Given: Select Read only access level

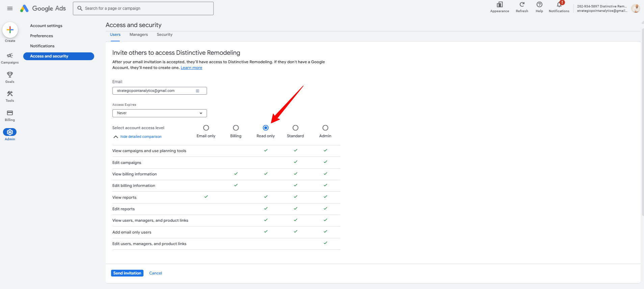Looking at the screenshot, I should 266,128.
